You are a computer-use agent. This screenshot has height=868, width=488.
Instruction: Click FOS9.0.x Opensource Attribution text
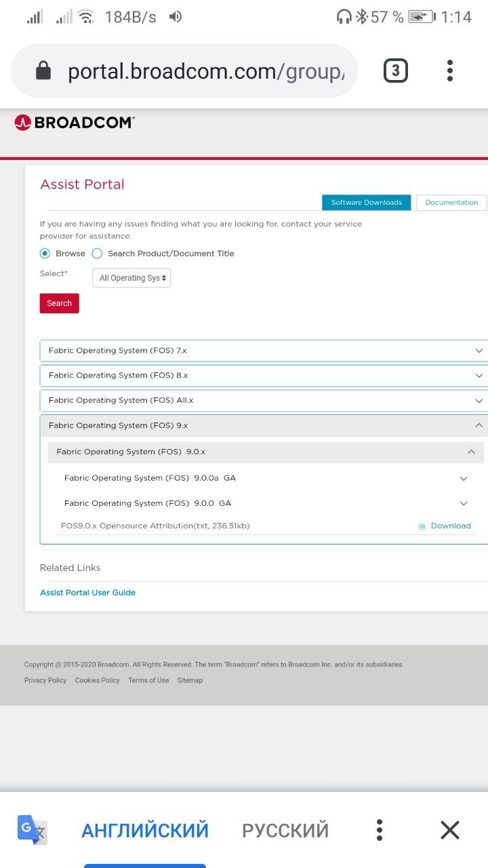pyautogui.click(x=155, y=526)
